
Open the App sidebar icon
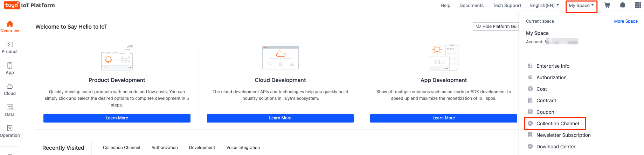(10, 66)
